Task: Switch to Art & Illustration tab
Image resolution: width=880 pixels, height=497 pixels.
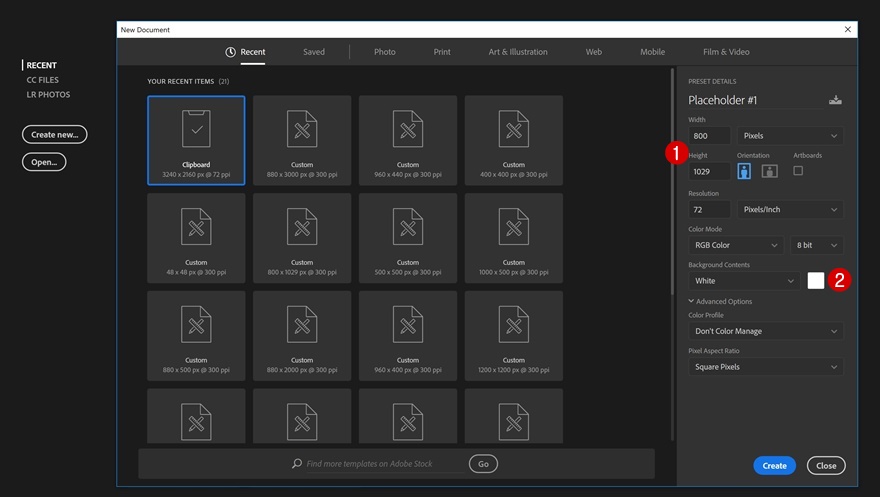Action: [x=517, y=52]
